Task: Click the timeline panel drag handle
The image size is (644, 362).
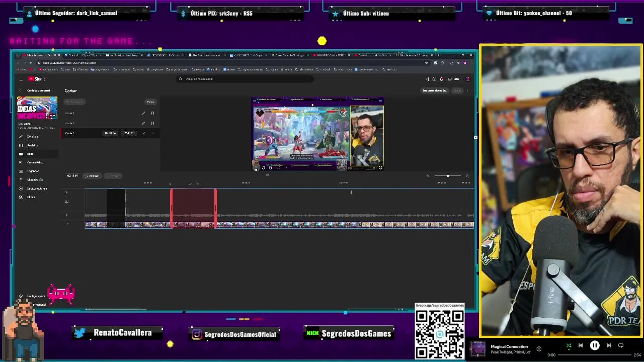Action: pyautogui.click(x=267, y=175)
